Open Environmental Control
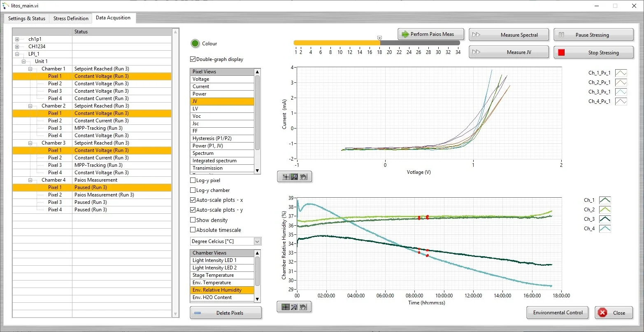 click(558, 313)
